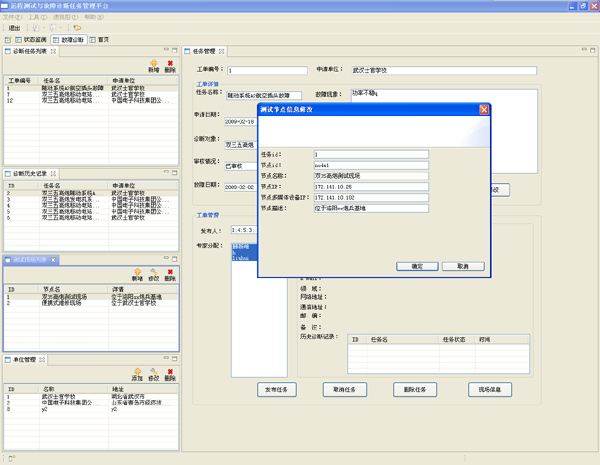Click 新增 icon in 诊断任务列表 panel
600x465 pixels.
click(153, 62)
